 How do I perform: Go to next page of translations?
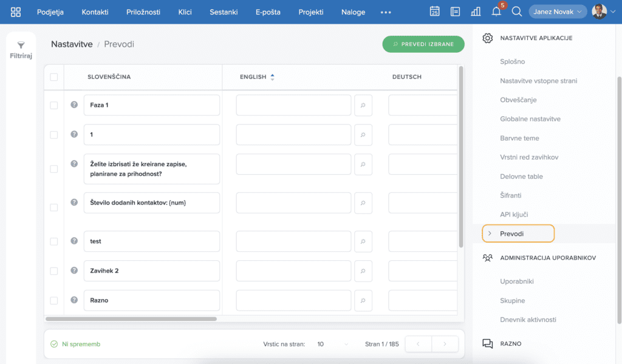[445, 344]
